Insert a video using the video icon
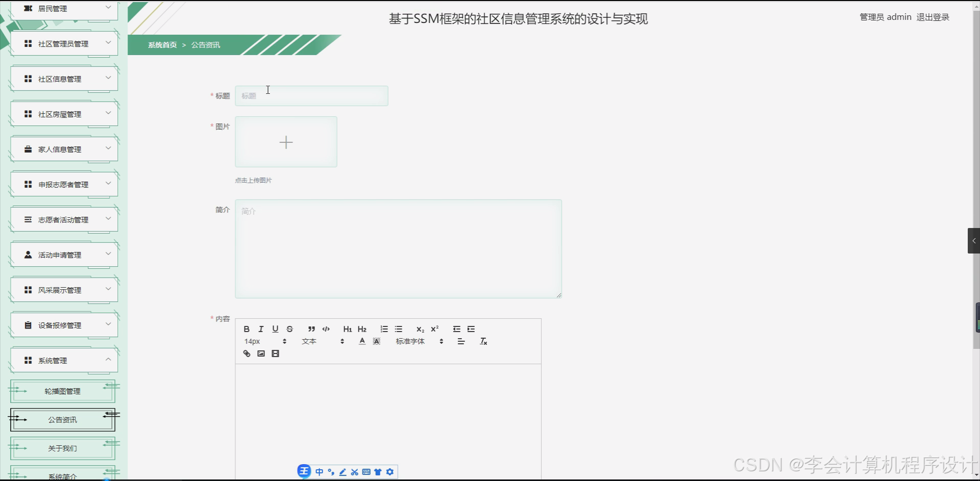Viewport: 980px width, 481px height. click(276, 353)
